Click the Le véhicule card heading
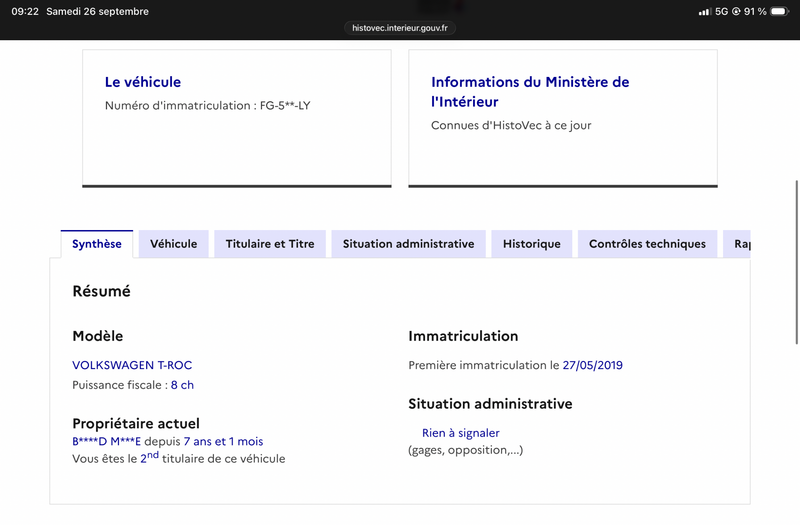The height and width of the screenshot is (525, 800). (x=143, y=82)
